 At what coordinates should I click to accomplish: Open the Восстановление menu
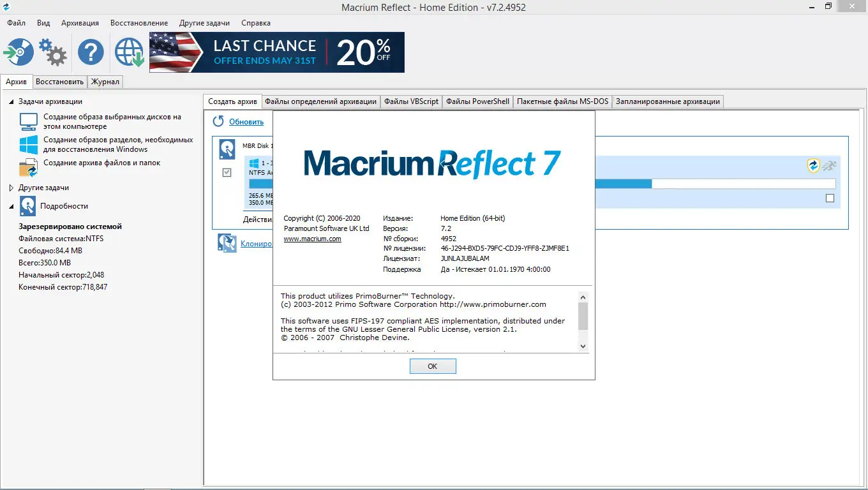click(139, 23)
